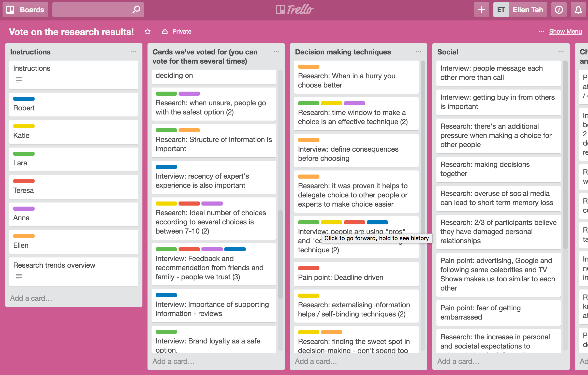Open the Robert card
This screenshot has width=588, height=375.
pyautogui.click(x=74, y=105)
